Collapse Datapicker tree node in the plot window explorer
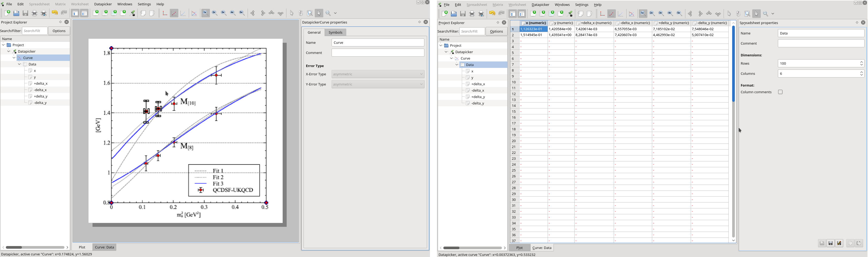The height and width of the screenshot is (257, 868). [x=9, y=52]
